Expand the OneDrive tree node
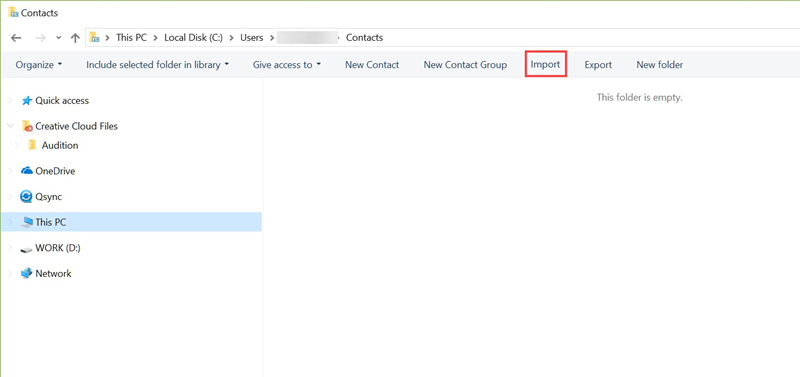The height and width of the screenshot is (377, 800). click(11, 171)
